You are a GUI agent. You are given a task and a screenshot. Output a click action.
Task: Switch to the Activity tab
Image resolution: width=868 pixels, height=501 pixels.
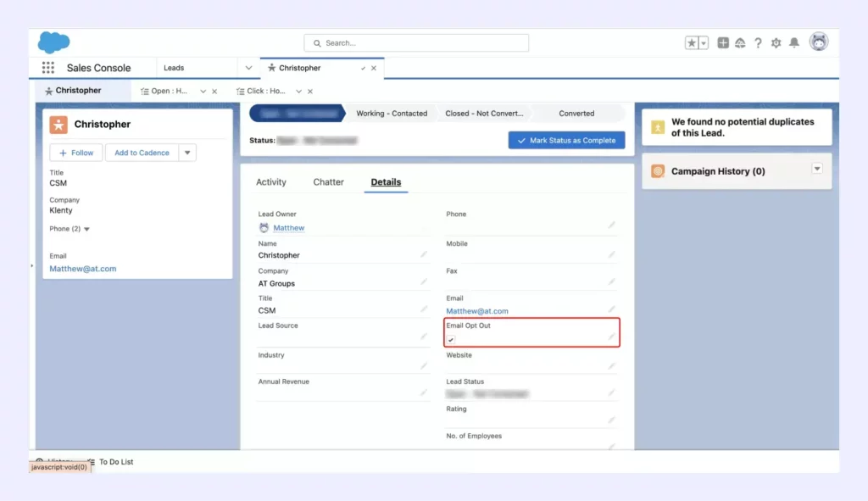[x=271, y=182]
